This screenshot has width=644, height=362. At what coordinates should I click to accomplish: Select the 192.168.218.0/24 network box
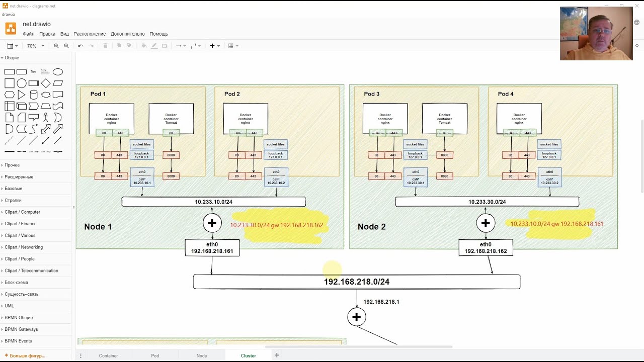(357, 282)
